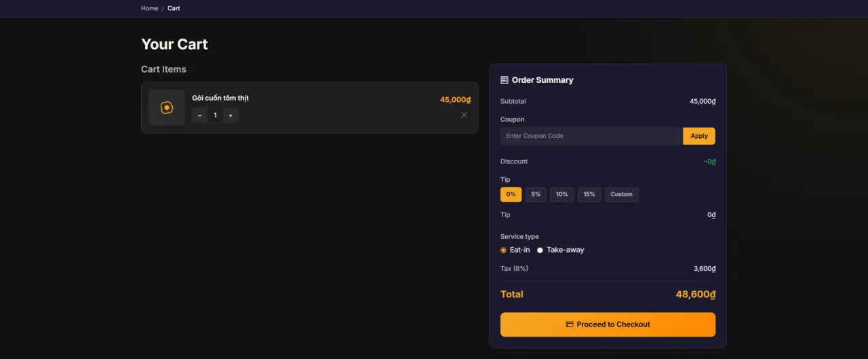The height and width of the screenshot is (359, 868).
Task: Choose the 10% tip option
Action: (562, 195)
